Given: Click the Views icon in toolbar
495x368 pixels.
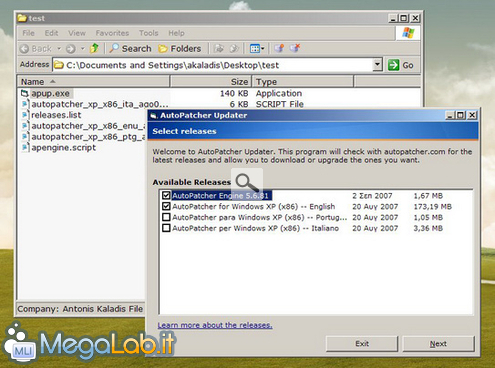Looking at the screenshot, I should pyautogui.click(x=255, y=49).
